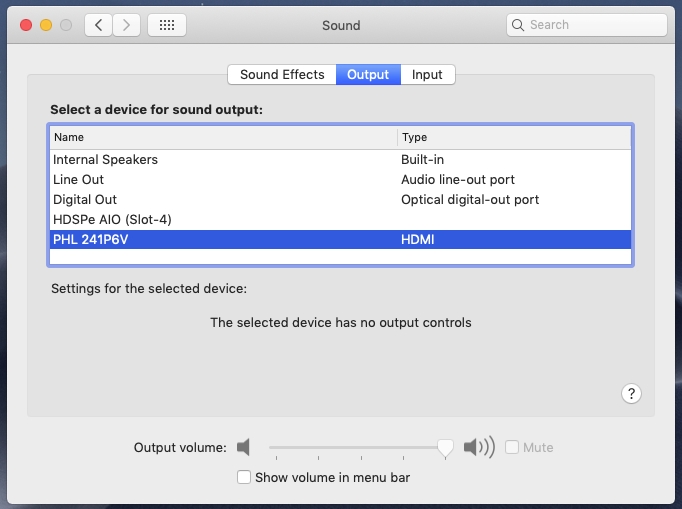Switch to the Sound Effects tab
This screenshot has height=509, width=682.
(282, 74)
